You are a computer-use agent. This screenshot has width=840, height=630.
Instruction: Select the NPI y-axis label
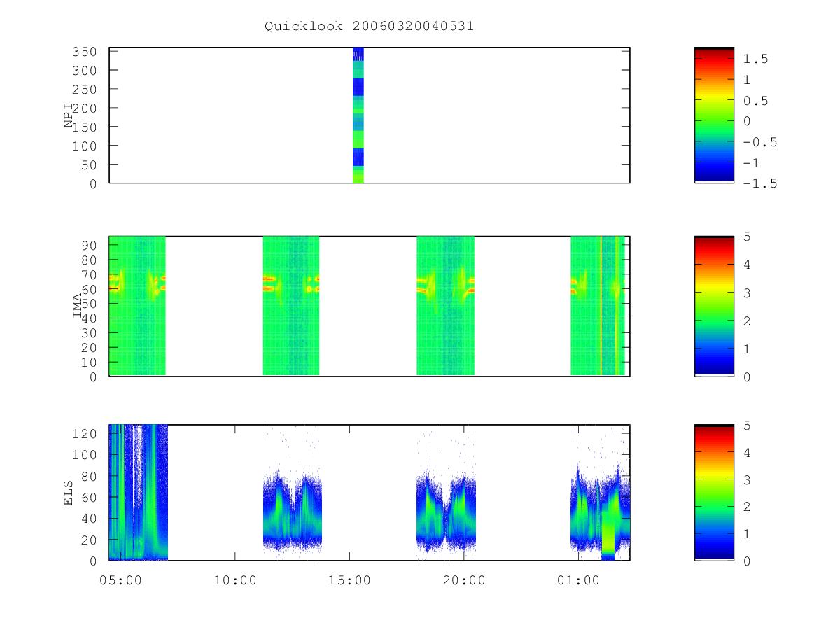pyautogui.click(x=69, y=115)
